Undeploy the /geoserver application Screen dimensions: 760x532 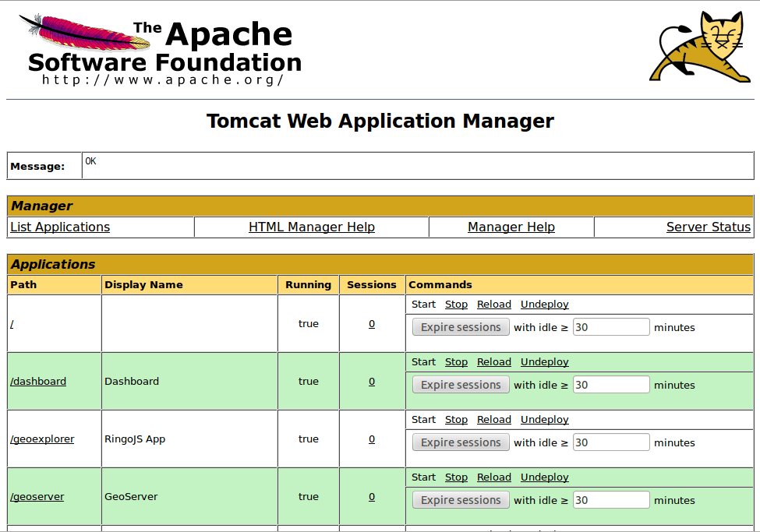[x=544, y=477]
